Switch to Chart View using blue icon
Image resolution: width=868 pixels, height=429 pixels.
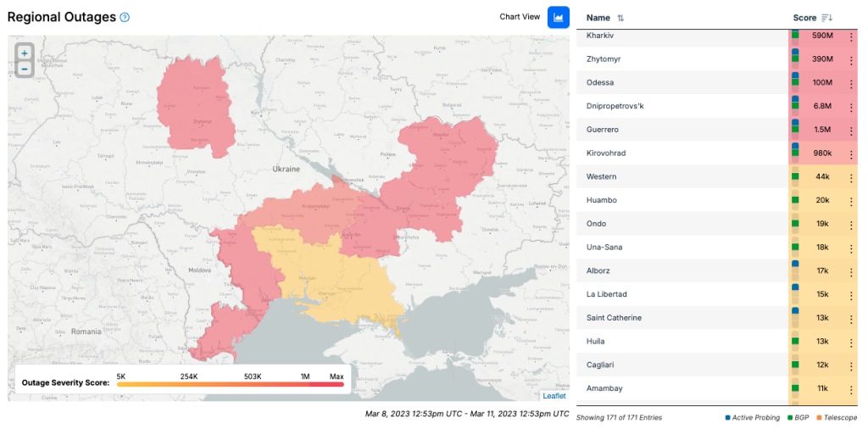point(558,17)
